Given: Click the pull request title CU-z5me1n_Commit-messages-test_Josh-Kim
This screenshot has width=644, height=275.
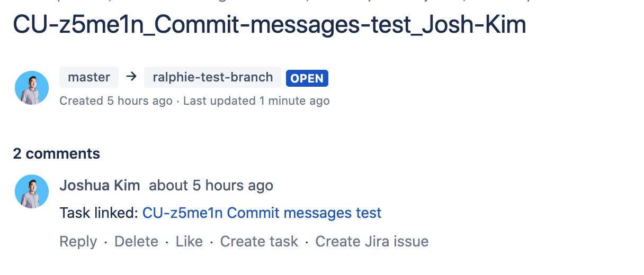Looking at the screenshot, I should click(x=269, y=25).
